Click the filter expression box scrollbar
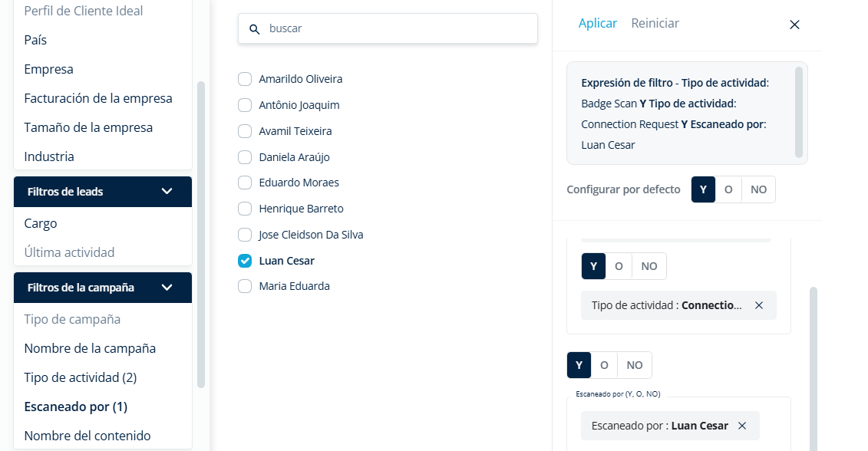The image size is (868, 451). pyautogui.click(x=798, y=112)
